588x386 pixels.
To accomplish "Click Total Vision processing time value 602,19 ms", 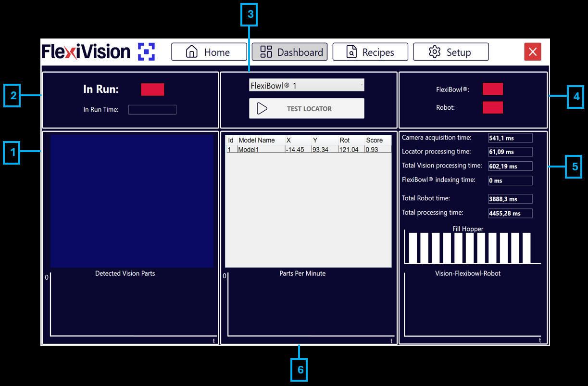I will click(x=510, y=167).
